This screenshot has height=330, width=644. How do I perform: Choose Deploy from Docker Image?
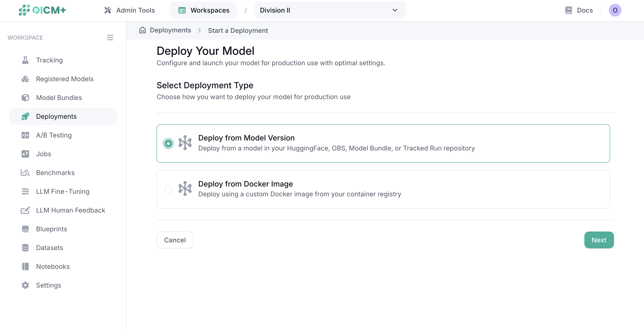[x=168, y=189]
